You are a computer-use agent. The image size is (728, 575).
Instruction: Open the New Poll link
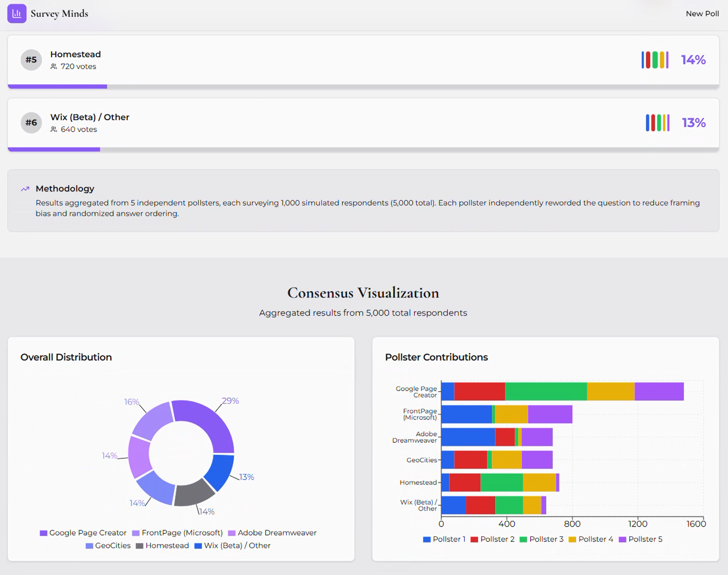[702, 14]
